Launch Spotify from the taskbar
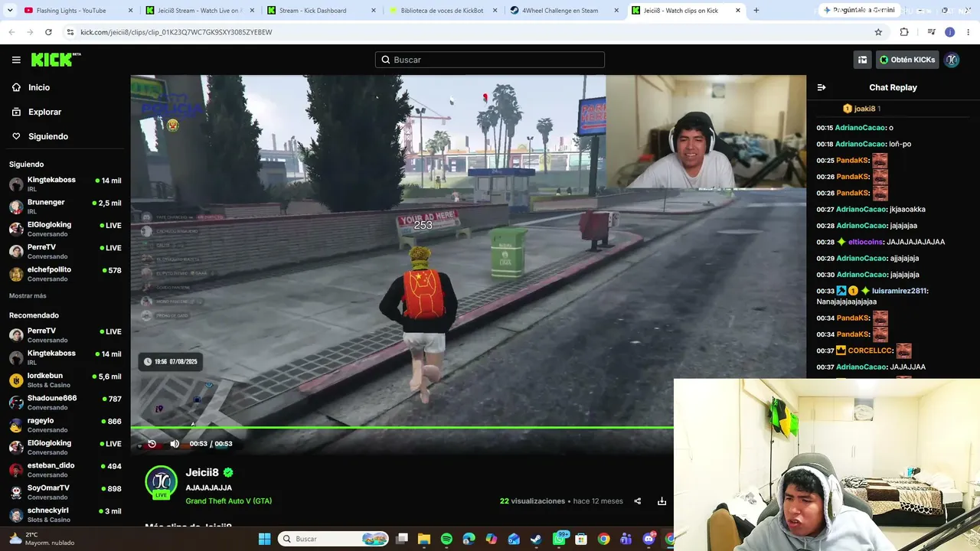 (446, 539)
